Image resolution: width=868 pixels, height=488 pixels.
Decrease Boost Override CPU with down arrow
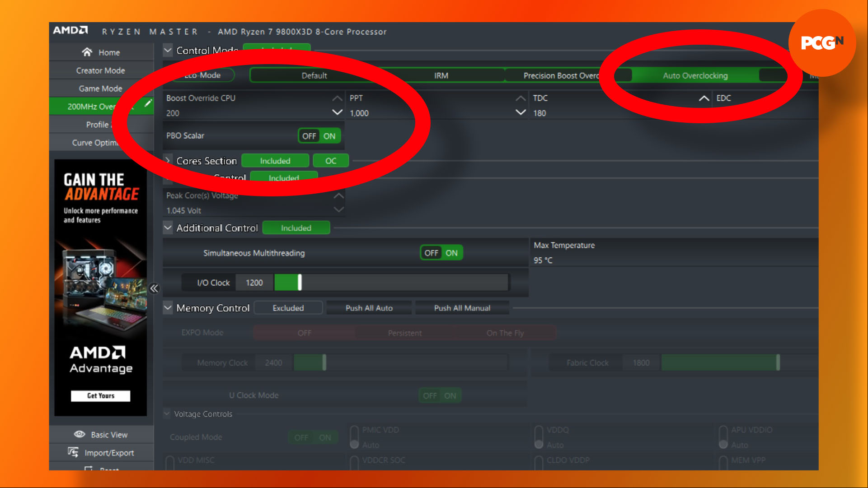point(337,112)
